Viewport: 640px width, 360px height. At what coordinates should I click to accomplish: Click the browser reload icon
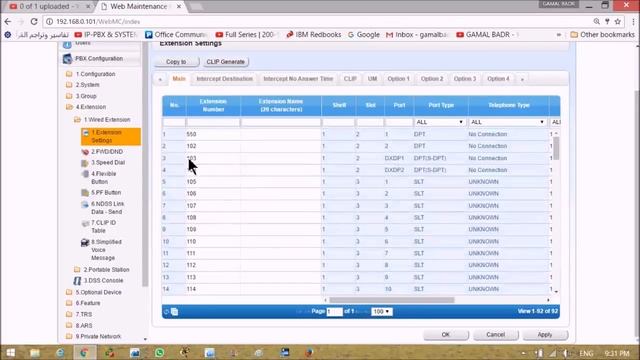[x=34, y=21]
